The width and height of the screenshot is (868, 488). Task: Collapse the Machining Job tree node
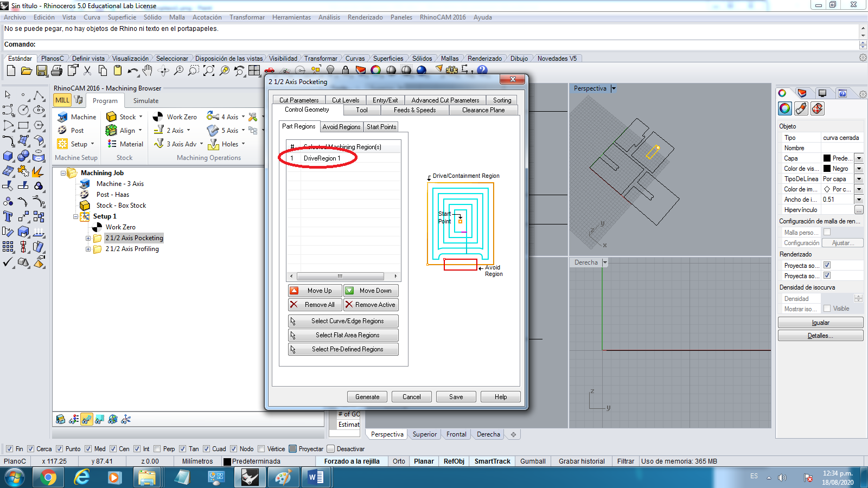[63, 173]
